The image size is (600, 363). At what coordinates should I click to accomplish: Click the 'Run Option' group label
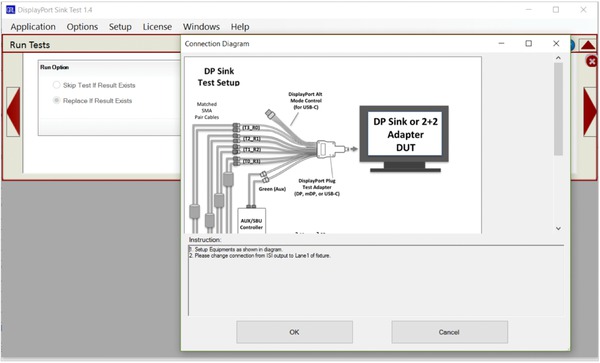[55, 67]
